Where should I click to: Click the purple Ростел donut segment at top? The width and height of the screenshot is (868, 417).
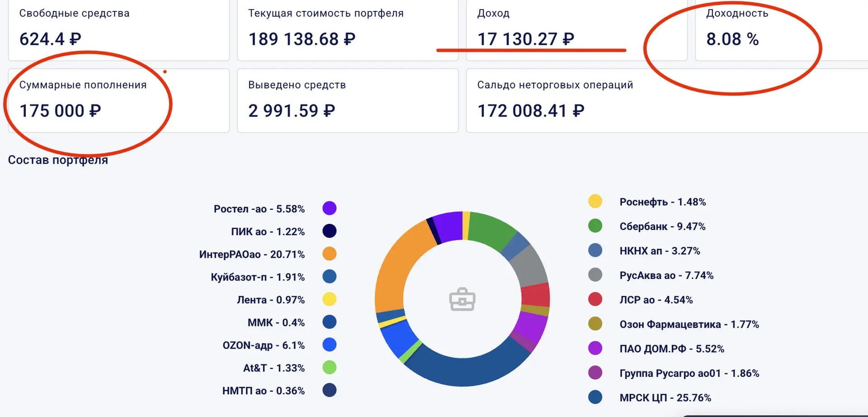click(448, 226)
